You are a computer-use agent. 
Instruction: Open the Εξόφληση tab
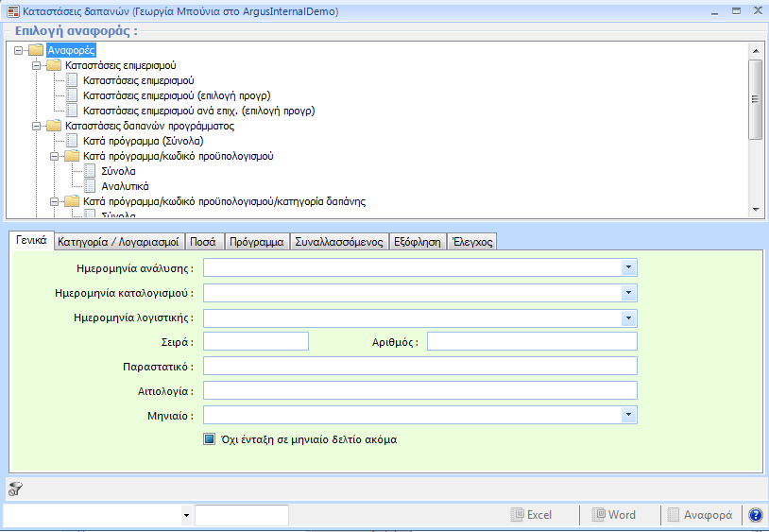pos(417,242)
